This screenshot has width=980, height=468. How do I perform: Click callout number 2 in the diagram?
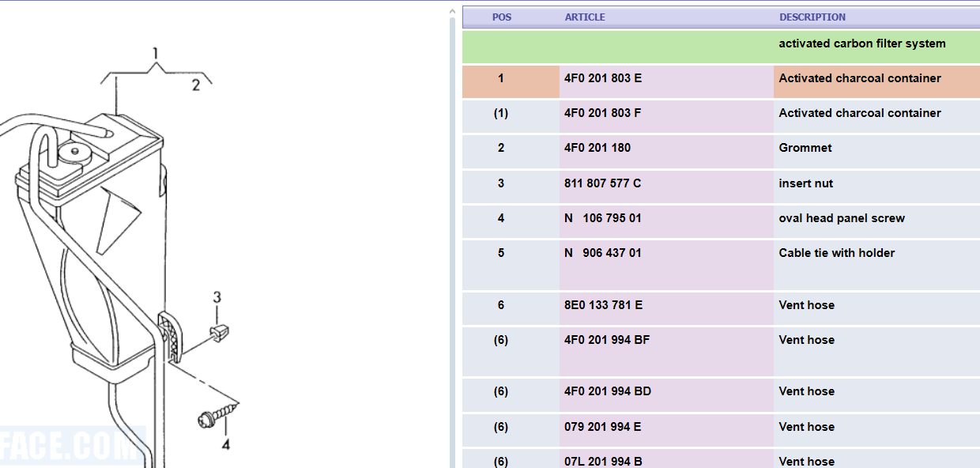coord(196,85)
